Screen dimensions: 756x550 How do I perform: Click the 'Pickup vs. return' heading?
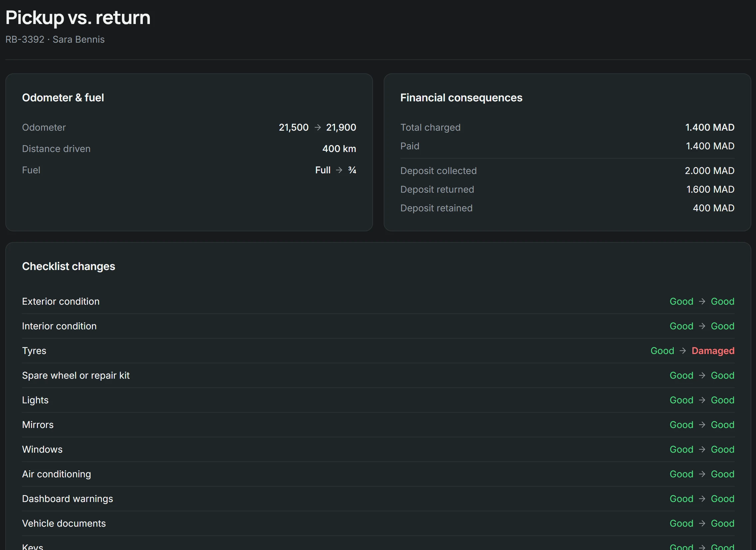tap(78, 17)
